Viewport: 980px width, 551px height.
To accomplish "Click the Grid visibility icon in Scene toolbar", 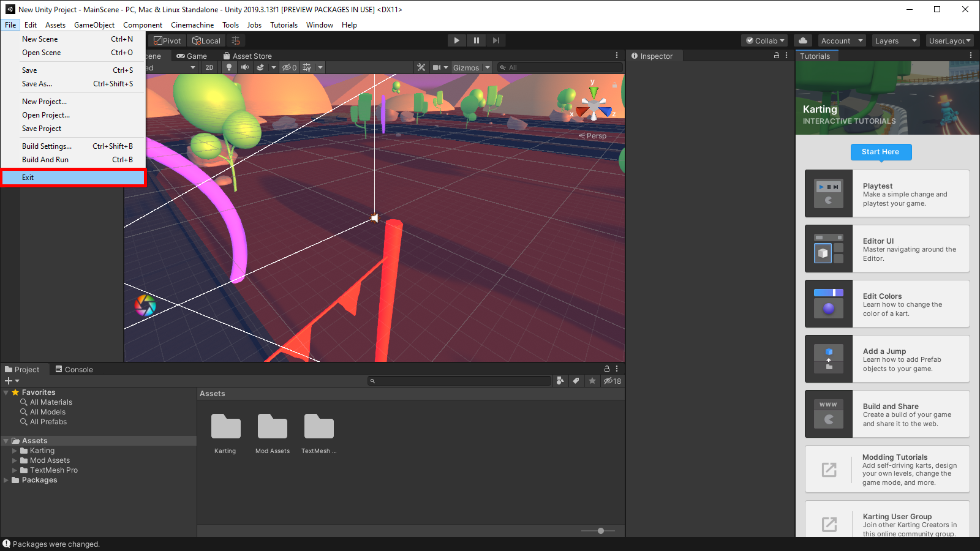I will tap(306, 67).
